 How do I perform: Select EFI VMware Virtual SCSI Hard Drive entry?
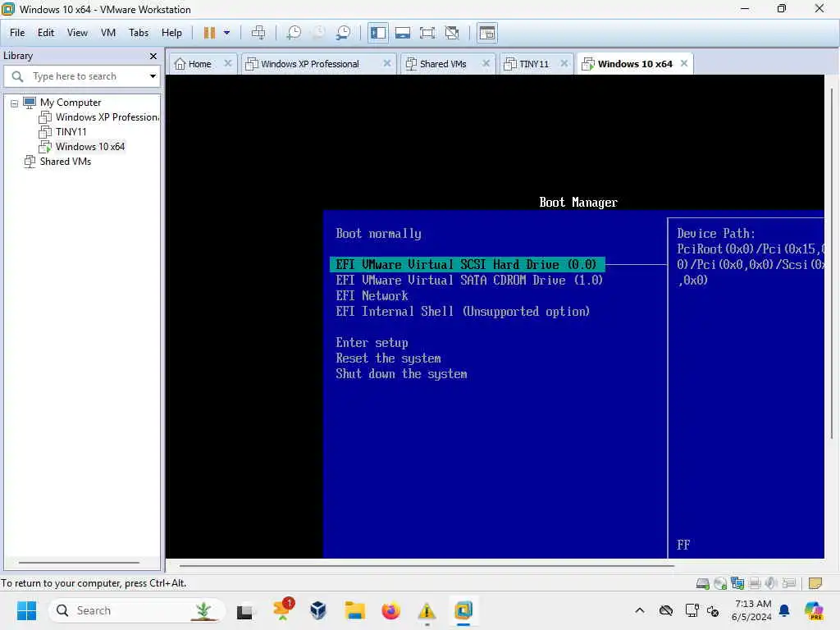(x=467, y=265)
